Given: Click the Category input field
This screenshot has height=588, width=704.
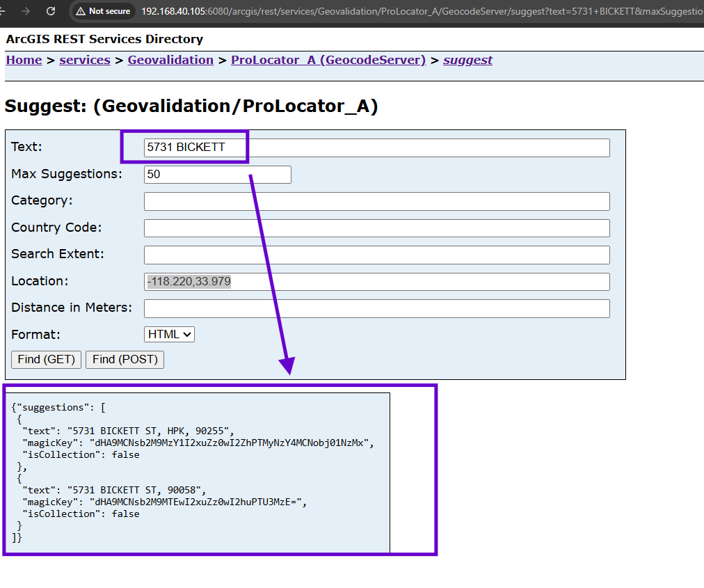Looking at the screenshot, I should coord(376,201).
